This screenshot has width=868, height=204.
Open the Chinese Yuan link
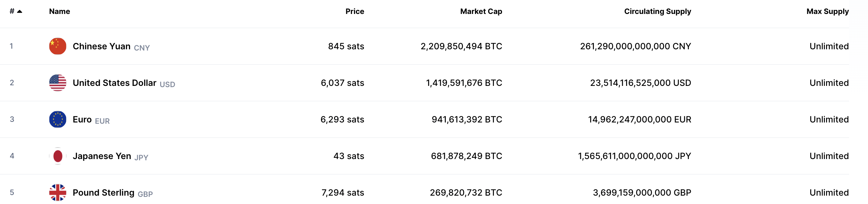pyautogui.click(x=102, y=46)
